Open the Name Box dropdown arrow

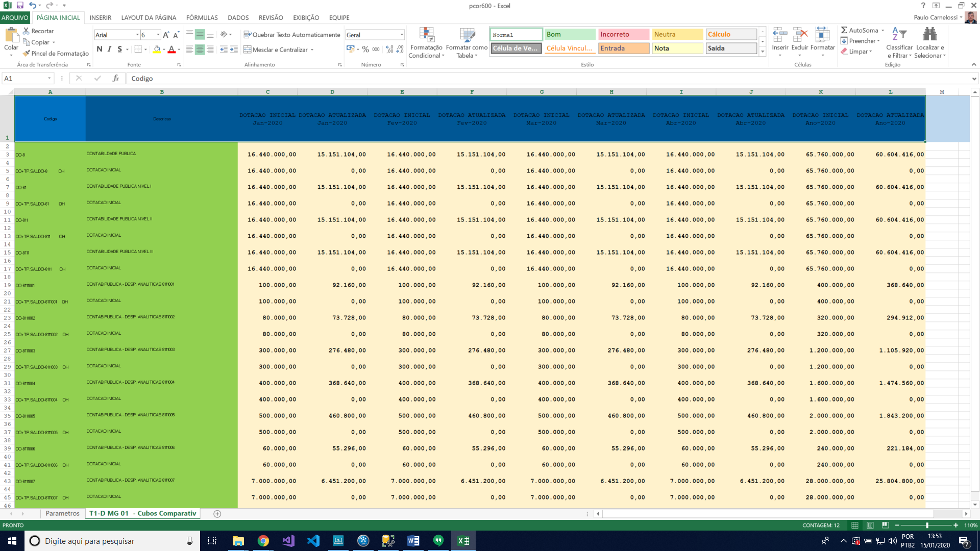[50, 79]
